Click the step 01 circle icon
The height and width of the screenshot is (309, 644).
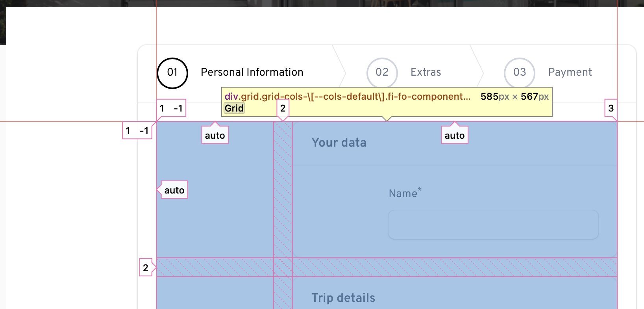172,73
